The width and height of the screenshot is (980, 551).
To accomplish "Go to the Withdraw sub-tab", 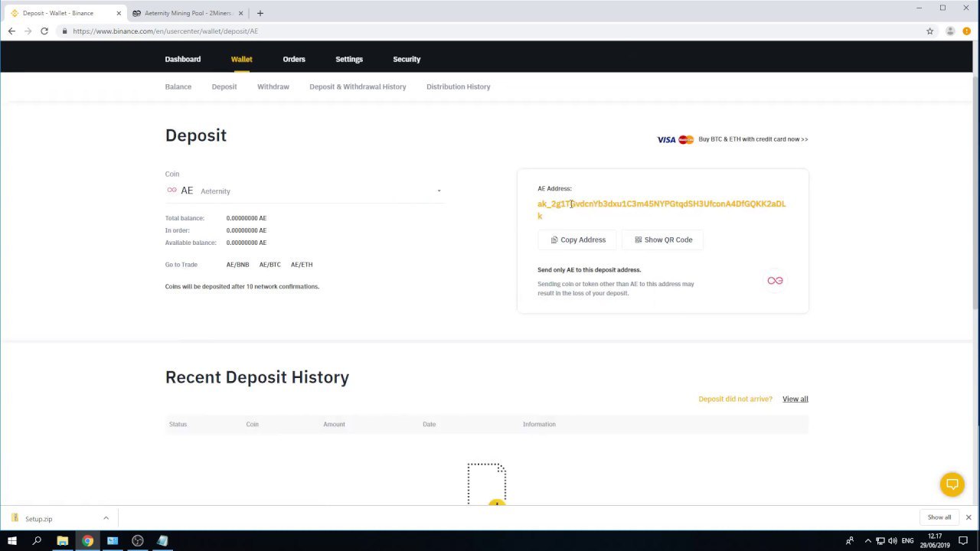I will click(273, 86).
